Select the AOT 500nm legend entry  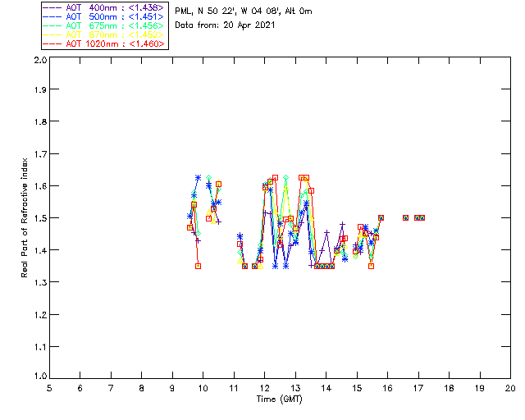pyautogui.click(x=104, y=16)
